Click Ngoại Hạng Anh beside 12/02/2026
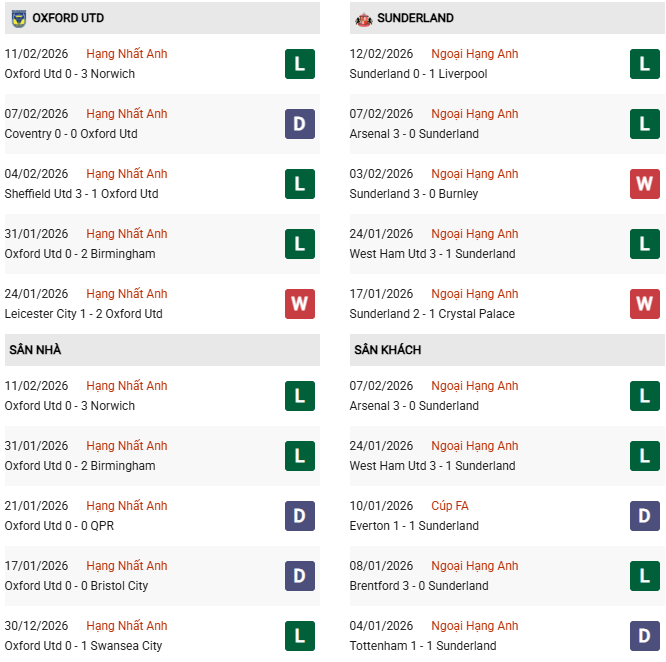 [474, 54]
